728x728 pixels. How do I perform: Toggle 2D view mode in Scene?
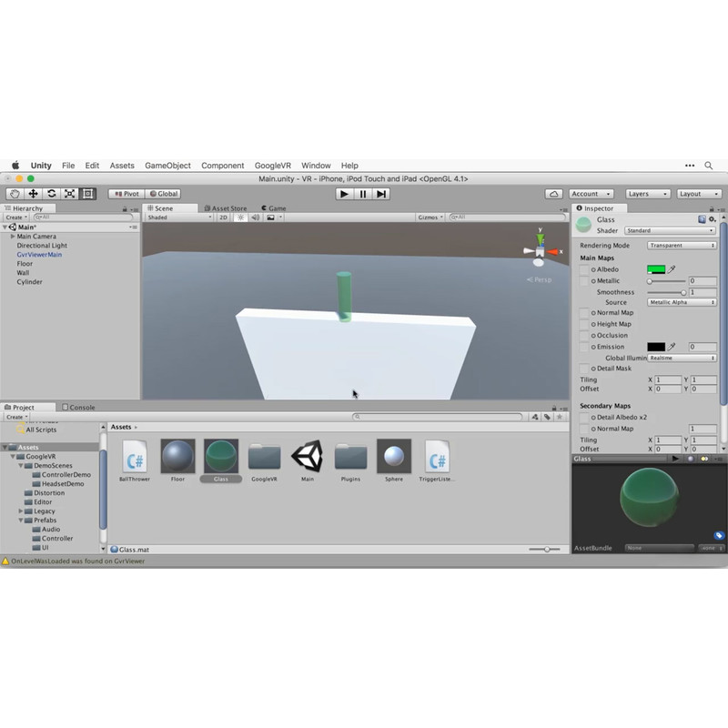click(x=223, y=217)
